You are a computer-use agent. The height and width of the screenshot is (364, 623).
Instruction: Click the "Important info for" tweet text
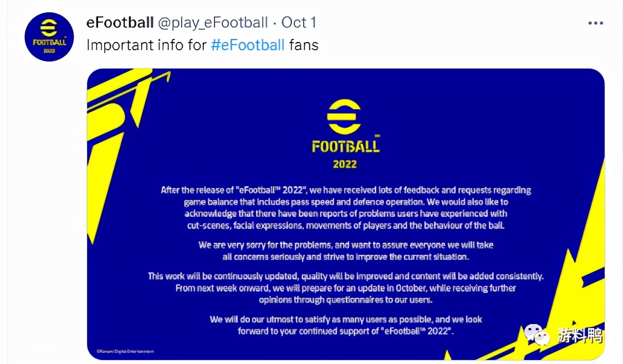[147, 45]
